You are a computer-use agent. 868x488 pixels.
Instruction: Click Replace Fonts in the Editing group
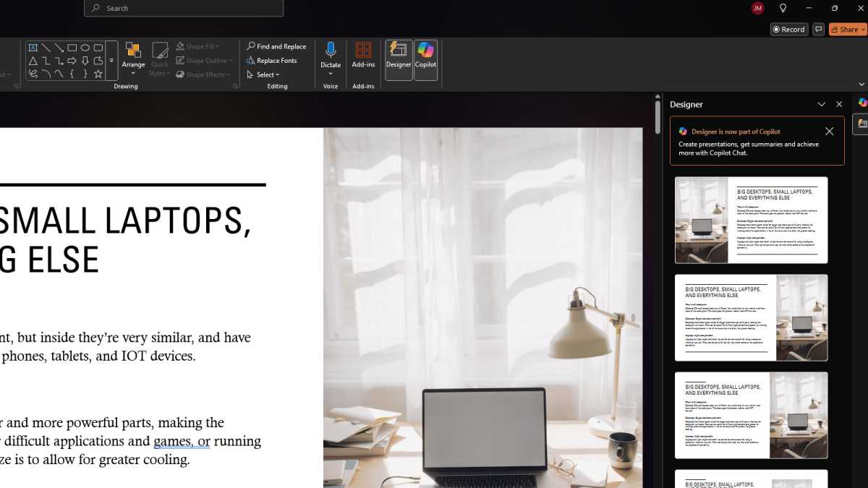point(274,60)
